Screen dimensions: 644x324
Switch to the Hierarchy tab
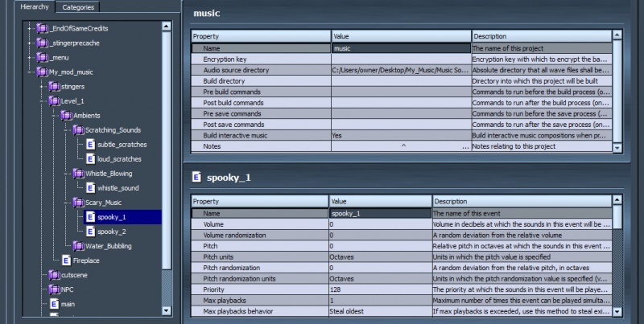pyautogui.click(x=34, y=6)
